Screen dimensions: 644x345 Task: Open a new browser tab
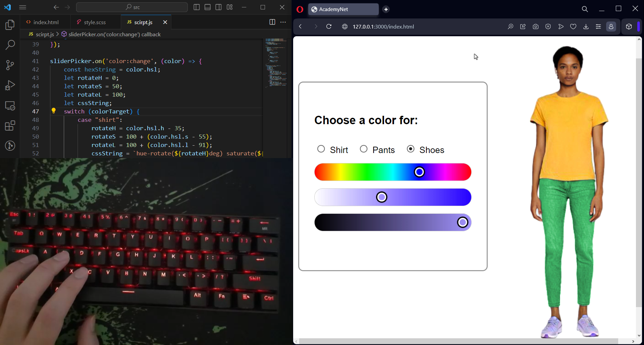[386, 9]
